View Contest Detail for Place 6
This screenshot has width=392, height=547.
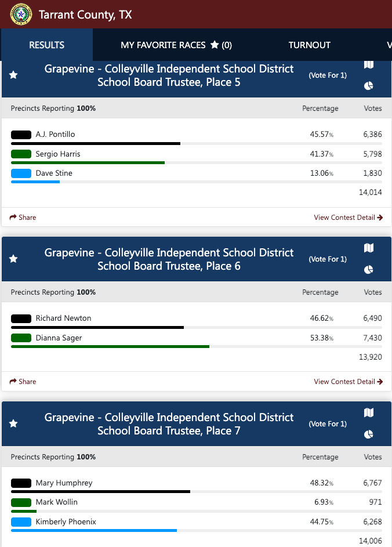(348, 382)
